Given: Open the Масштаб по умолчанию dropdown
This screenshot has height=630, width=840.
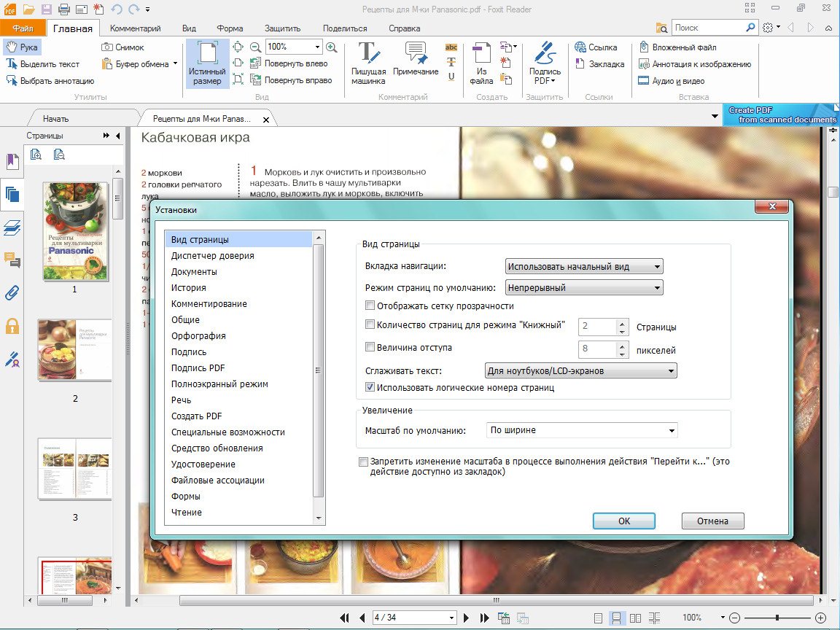Looking at the screenshot, I should [x=582, y=430].
